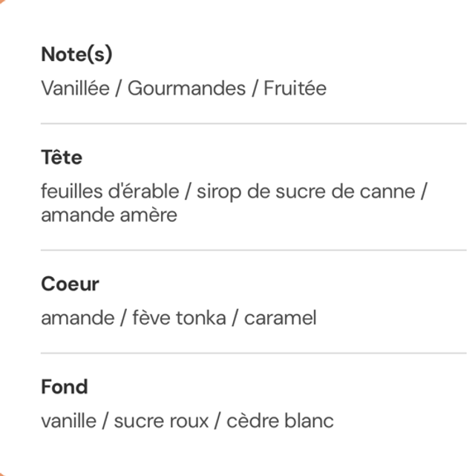
Task: Click "amande" in the Coeur notes
Action: click(77, 318)
